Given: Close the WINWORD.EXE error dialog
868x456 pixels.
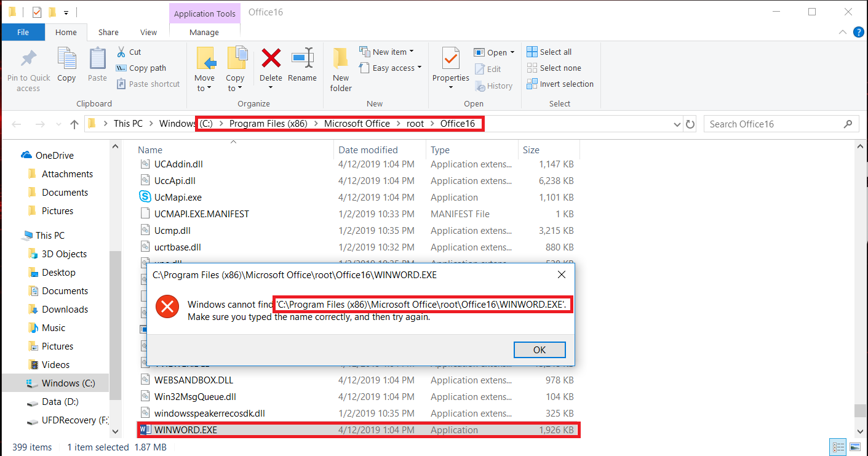Looking at the screenshot, I should [561, 275].
